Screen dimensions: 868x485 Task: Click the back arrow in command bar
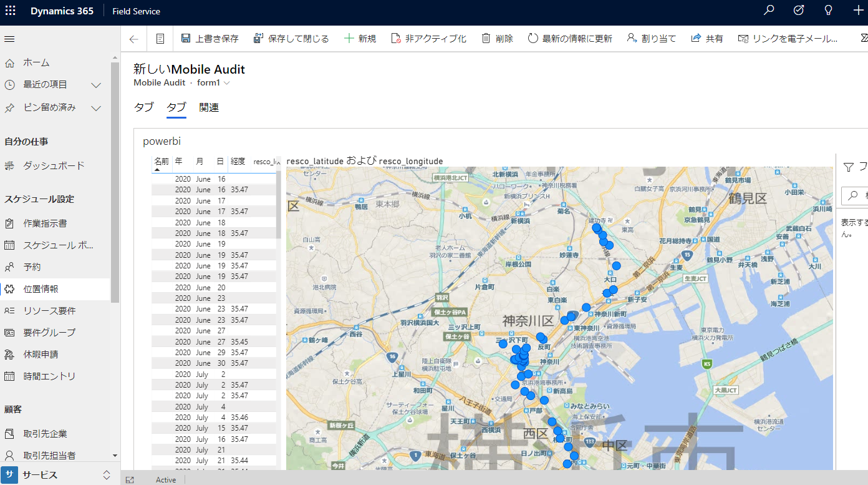point(133,39)
